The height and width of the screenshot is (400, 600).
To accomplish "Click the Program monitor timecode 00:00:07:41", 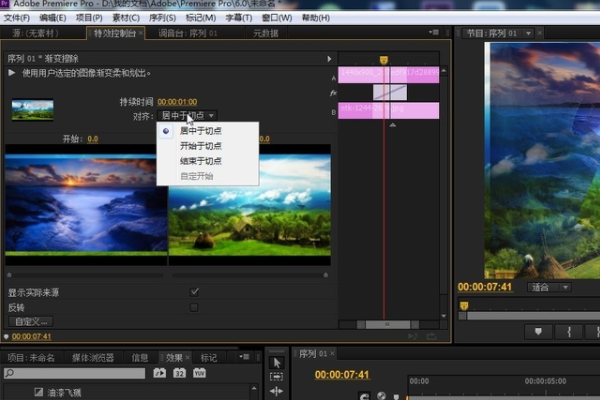I will click(485, 287).
